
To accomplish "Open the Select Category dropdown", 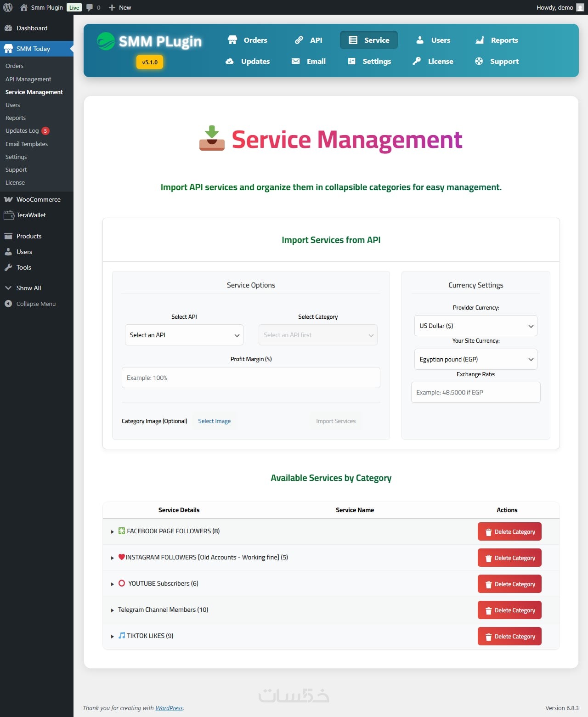I will coord(318,335).
